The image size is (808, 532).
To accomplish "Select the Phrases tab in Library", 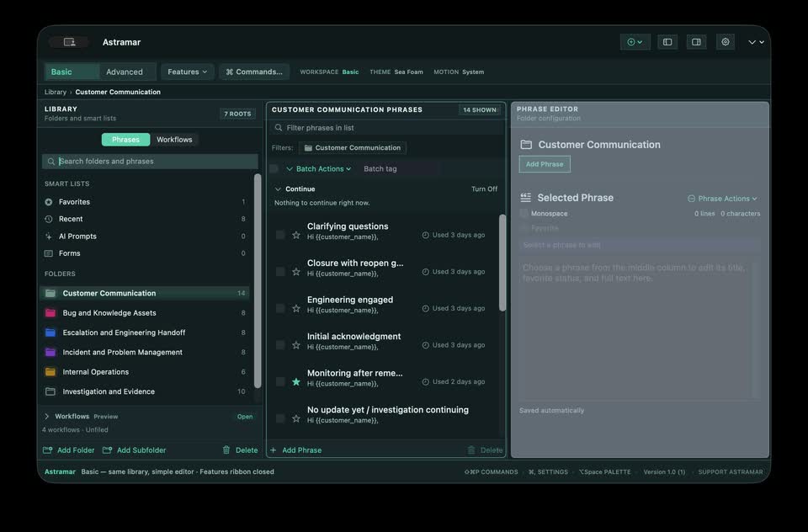I will 125,140.
